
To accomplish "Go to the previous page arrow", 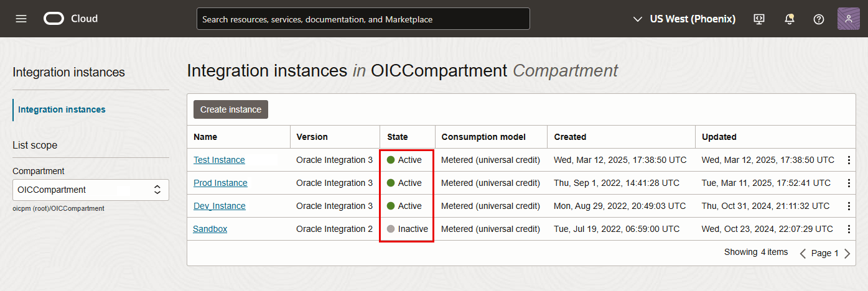I will pyautogui.click(x=803, y=253).
